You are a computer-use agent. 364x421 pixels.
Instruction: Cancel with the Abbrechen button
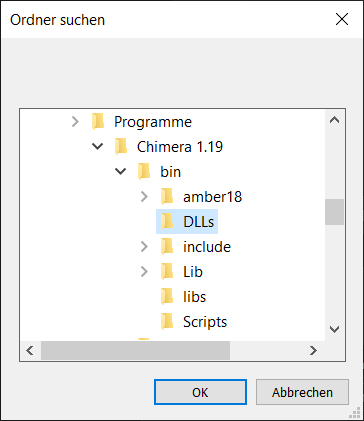click(302, 392)
